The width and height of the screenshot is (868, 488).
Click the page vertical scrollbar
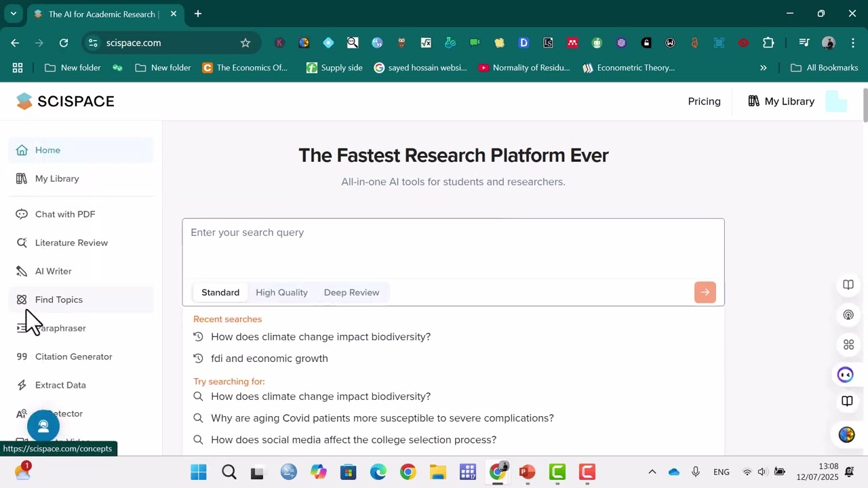pos(865,105)
